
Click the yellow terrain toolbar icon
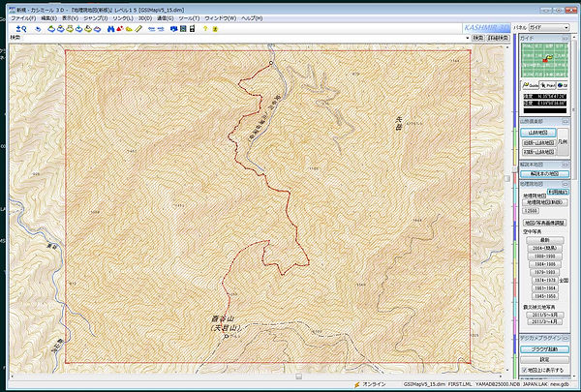coord(129,29)
